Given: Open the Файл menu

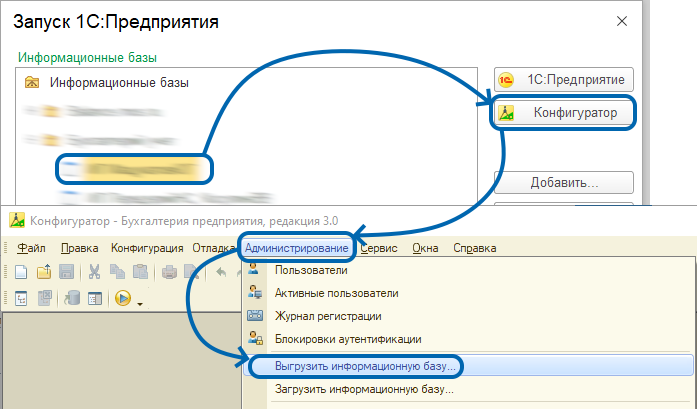Looking at the screenshot, I should point(31,248).
